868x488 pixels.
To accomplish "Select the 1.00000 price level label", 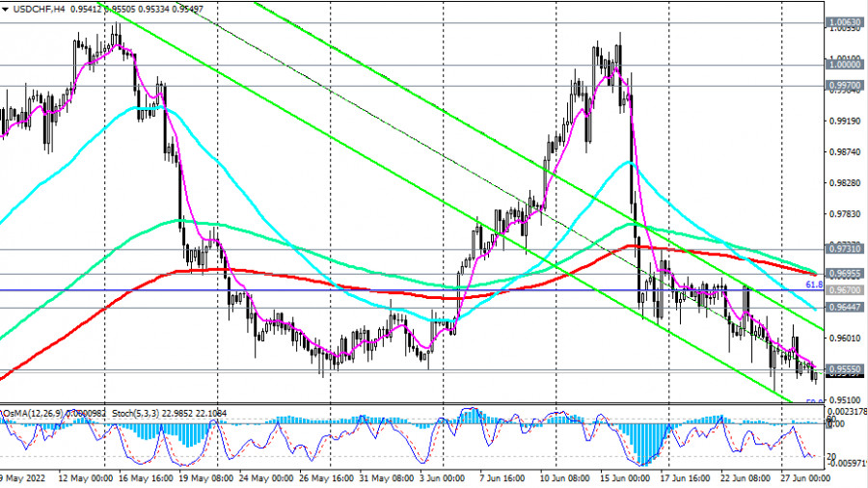I will pos(843,65).
